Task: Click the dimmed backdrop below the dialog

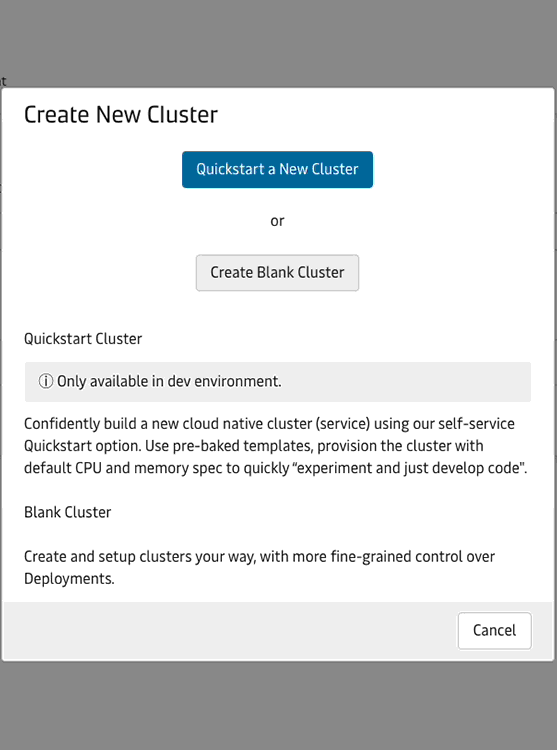Action: point(278,706)
